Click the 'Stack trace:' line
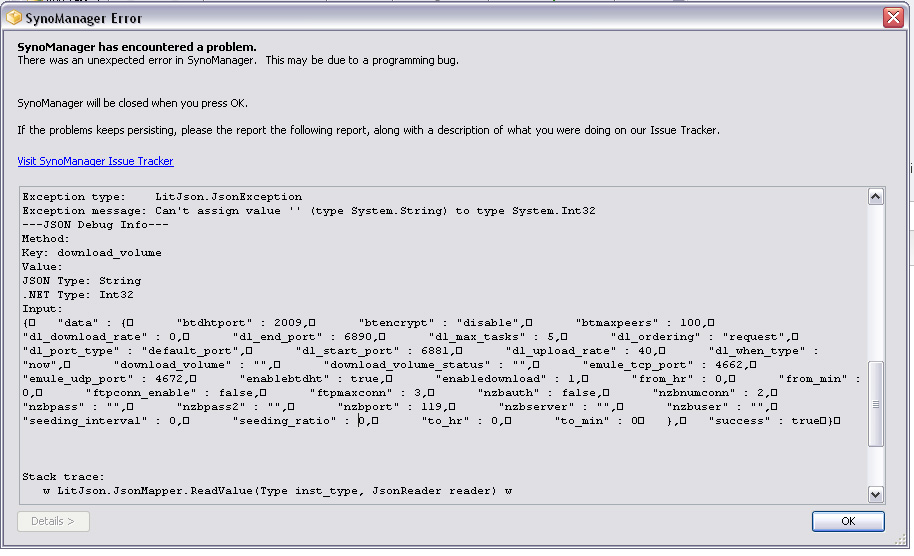This screenshot has width=914, height=556. pos(64,477)
